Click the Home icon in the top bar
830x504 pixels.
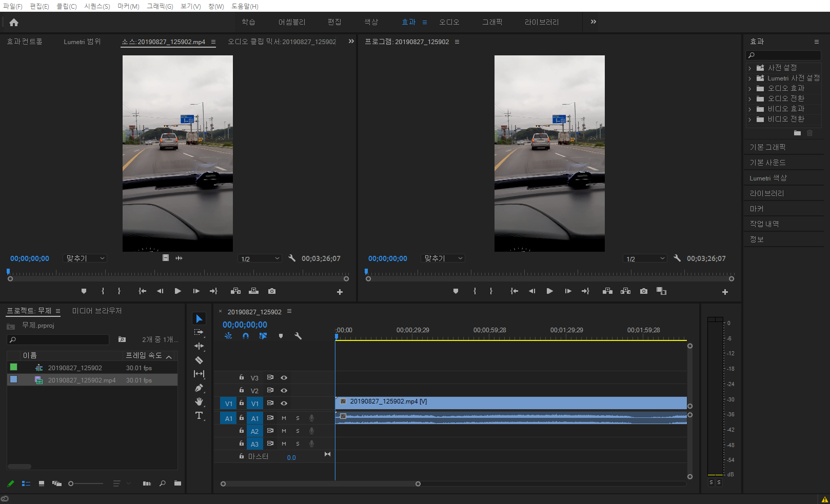click(14, 22)
